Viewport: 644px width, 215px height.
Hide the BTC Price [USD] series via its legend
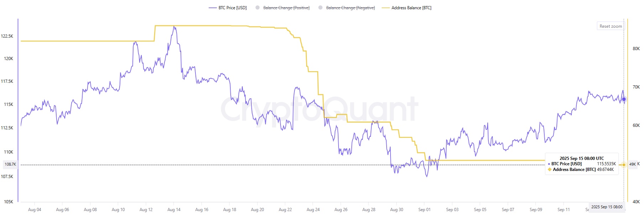(x=232, y=7)
